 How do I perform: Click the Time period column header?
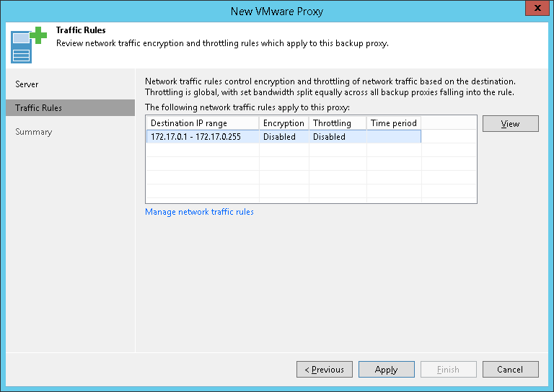[393, 123]
